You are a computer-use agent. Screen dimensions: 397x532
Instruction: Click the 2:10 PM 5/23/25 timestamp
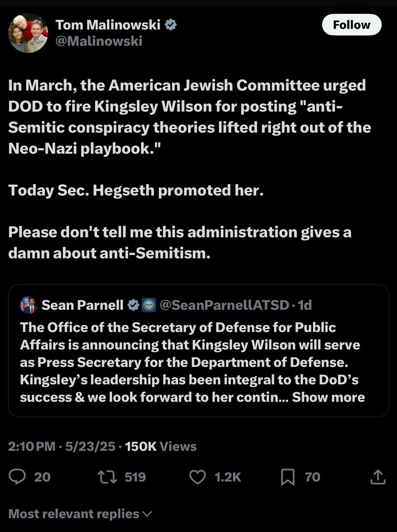[x=62, y=446]
